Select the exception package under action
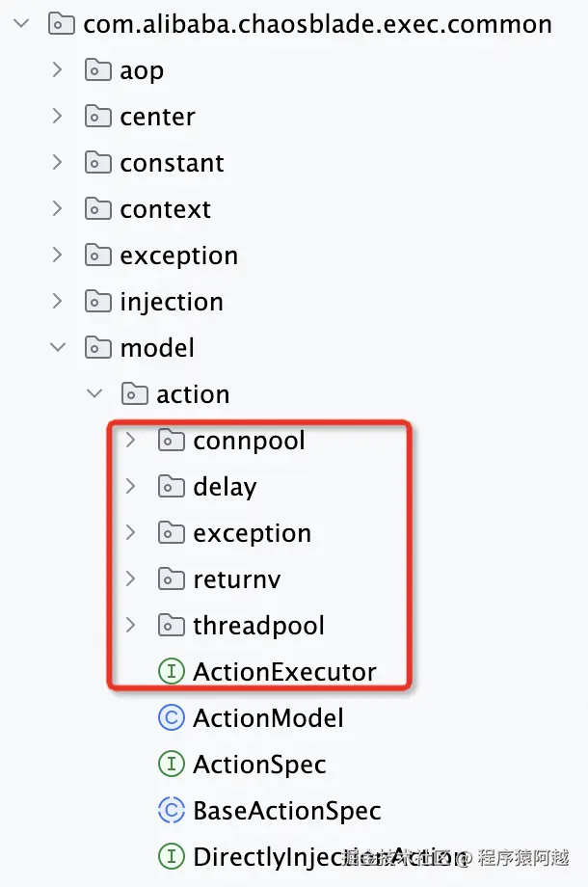 (252, 533)
